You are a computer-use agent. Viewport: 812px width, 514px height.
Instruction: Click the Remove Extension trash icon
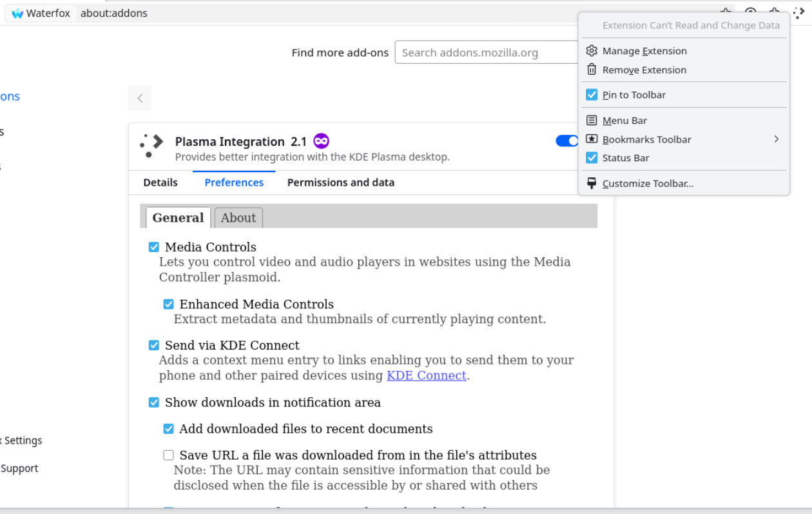592,70
